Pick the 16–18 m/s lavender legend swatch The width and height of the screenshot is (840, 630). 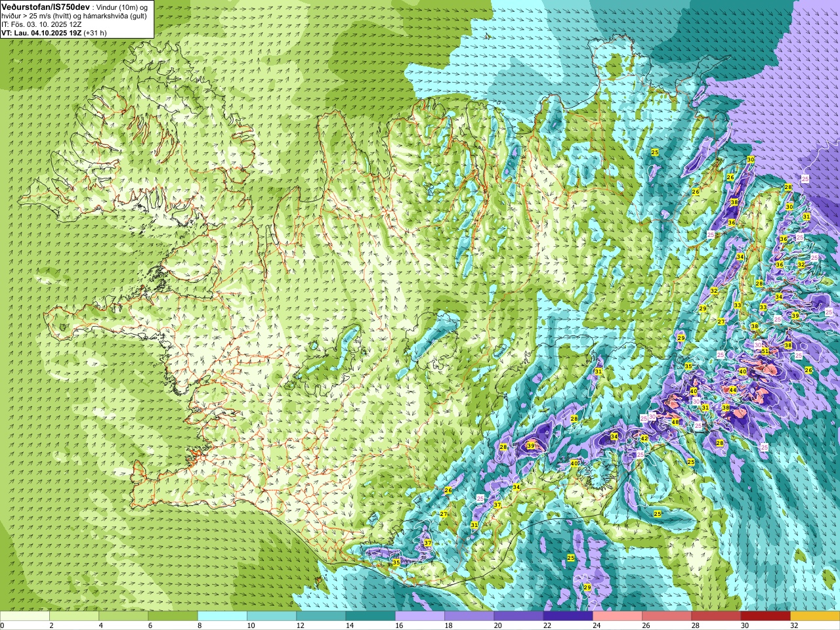click(x=420, y=616)
